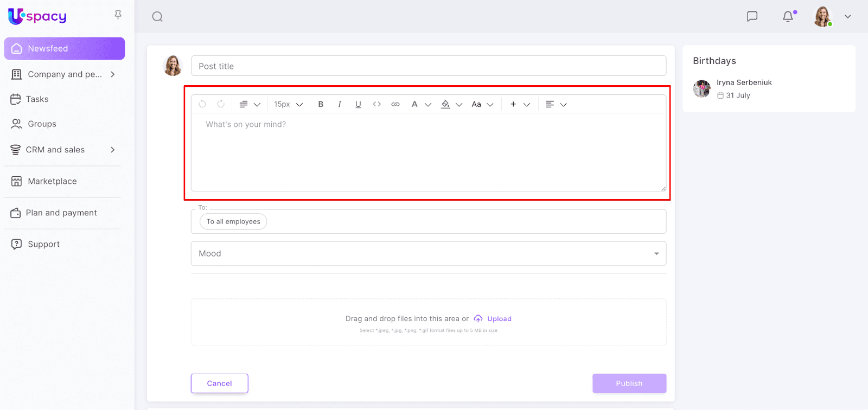868x410 pixels.
Task: Open the background fill color picker
Action: (x=451, y=104)
